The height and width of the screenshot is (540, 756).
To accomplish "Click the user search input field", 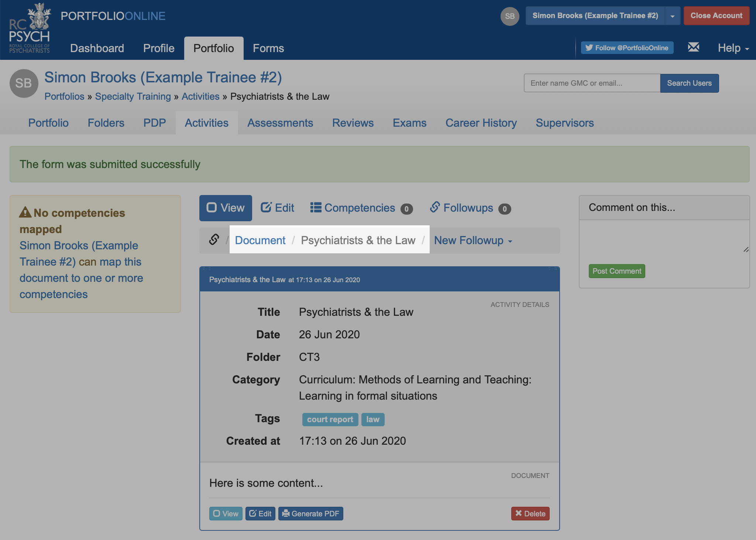I will (x=591, y=83).
